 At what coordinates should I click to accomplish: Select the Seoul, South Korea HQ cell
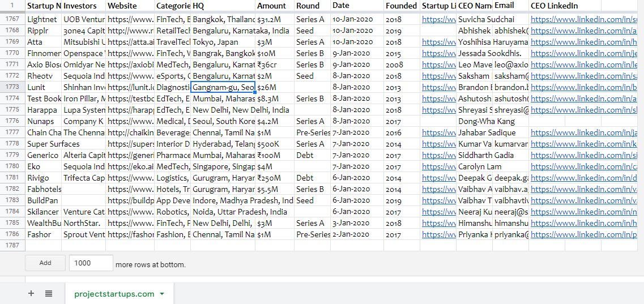click(223, 121)
